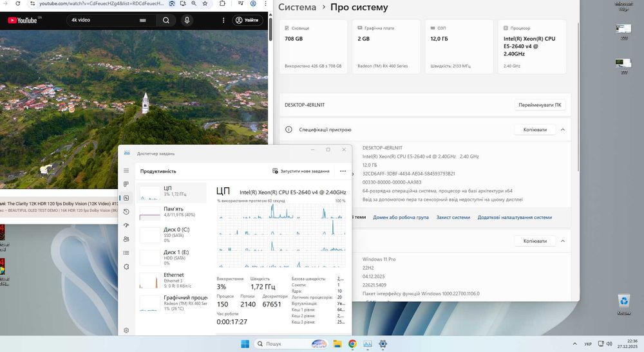Select the Performance page icon in Task Manager sidebar
The height and width of the screenshot is (352, 644).
[126, 198]
